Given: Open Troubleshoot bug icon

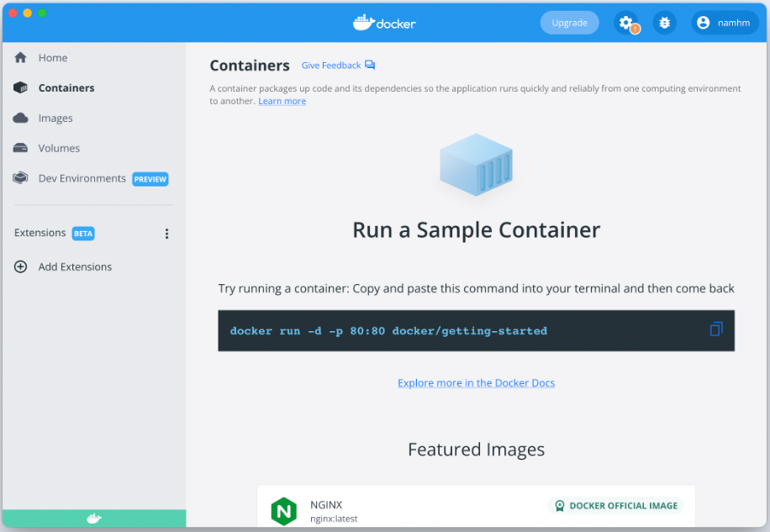Looking at the screenshot, I should [x=664, y=23].
